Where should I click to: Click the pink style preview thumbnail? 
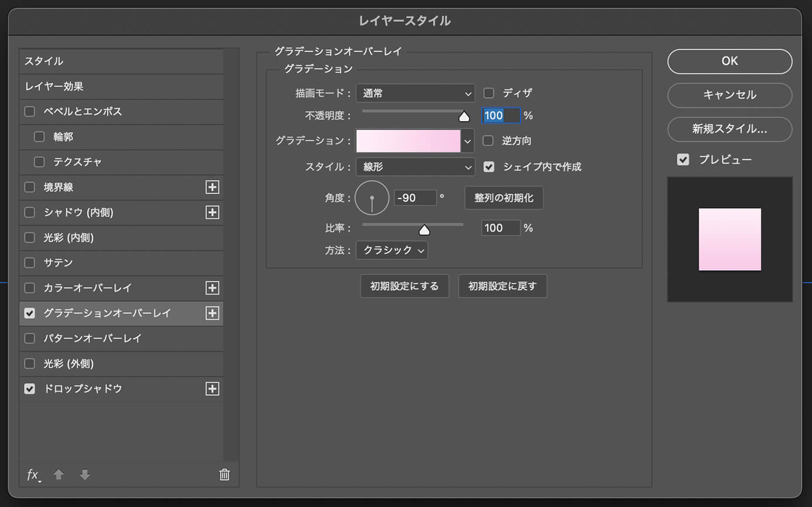[x=730, y=239]
